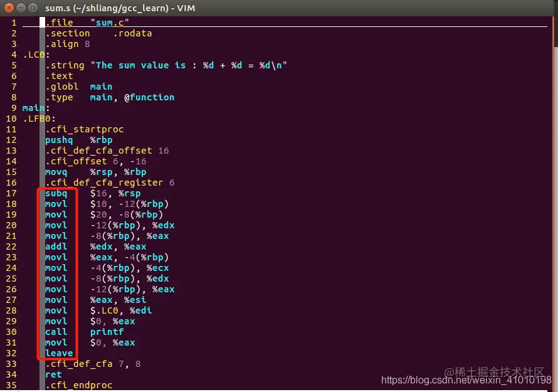Viewport: 558px width, 392px height.
Task: Maximize the sum.s VIM window
Action: 33,8
